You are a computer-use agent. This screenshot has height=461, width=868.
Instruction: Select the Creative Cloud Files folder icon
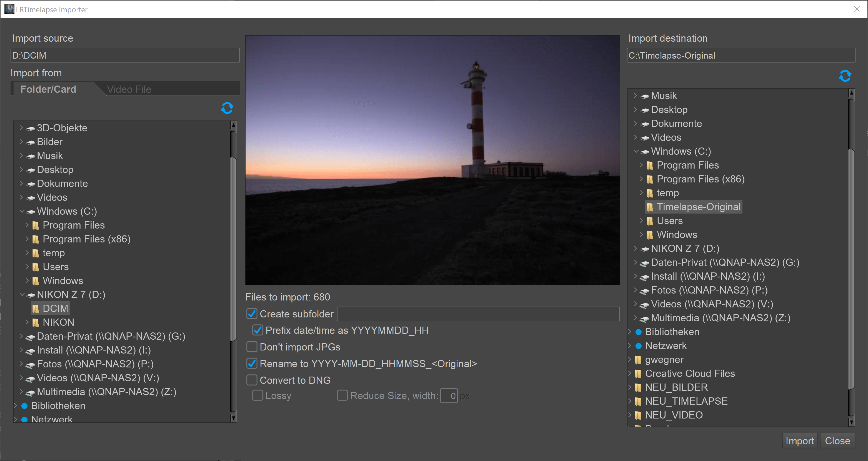tap(638, 374)
